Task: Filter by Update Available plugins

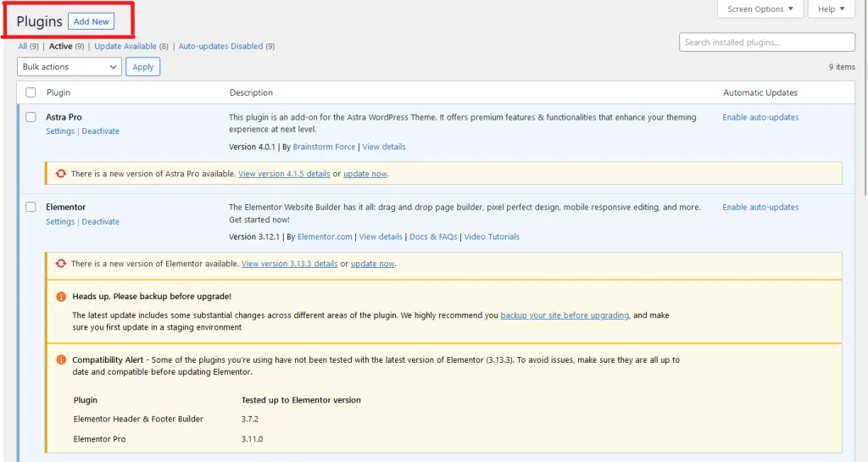Action: tap(125, 47)
